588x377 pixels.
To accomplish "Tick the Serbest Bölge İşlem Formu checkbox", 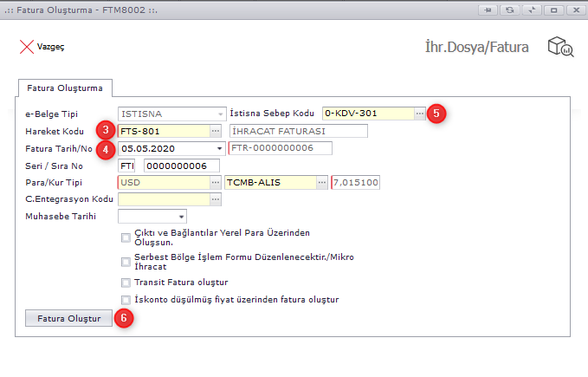I will point(126,261).
